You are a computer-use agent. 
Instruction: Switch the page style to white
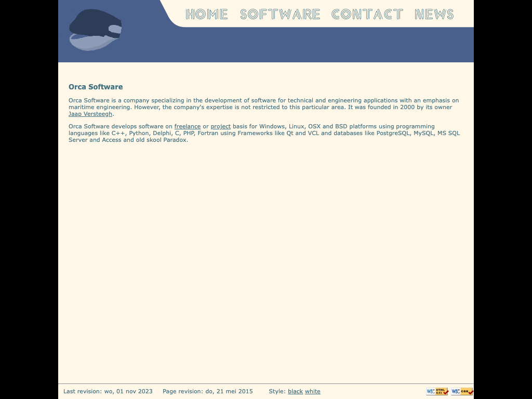click(x=312, y=391)
